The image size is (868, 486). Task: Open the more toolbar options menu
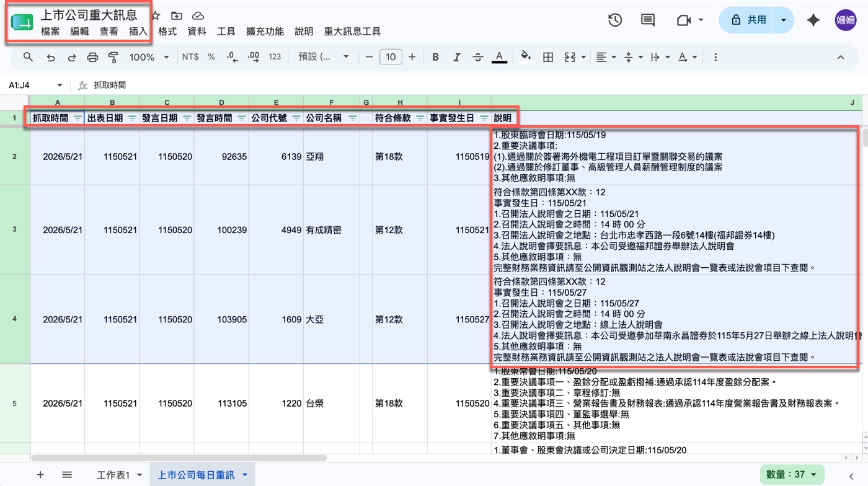pos(715,57)
